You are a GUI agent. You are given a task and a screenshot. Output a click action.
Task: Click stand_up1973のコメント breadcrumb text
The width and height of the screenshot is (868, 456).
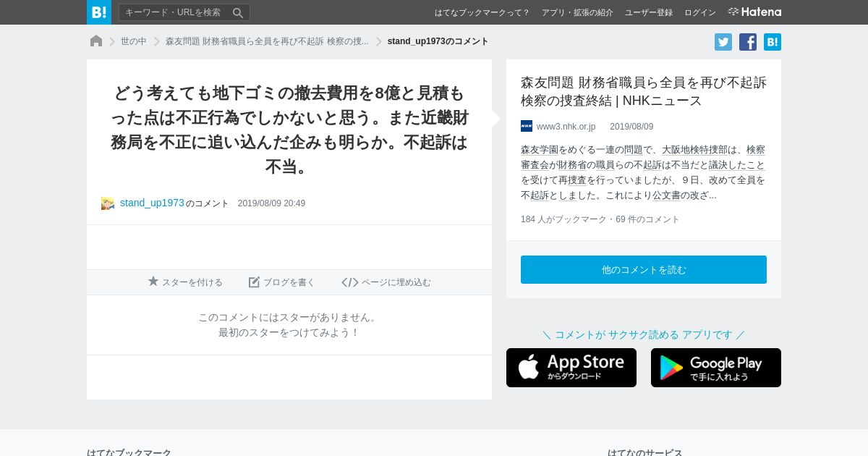438,41
